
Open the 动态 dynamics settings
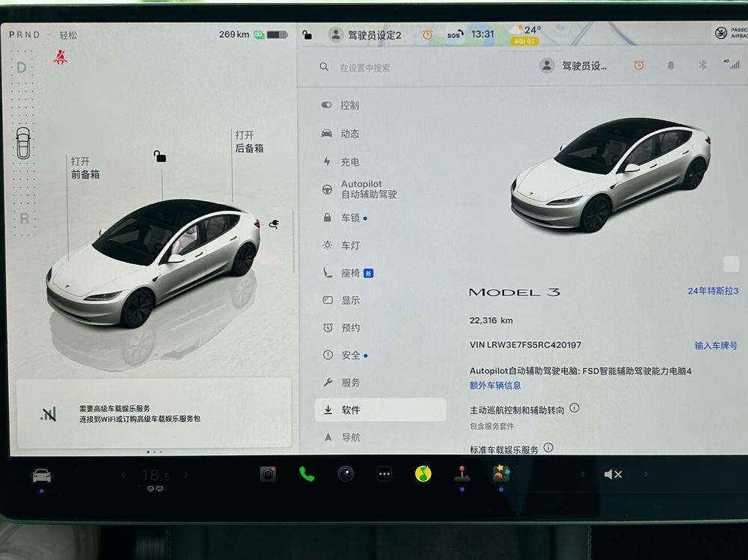pos(340,134)
